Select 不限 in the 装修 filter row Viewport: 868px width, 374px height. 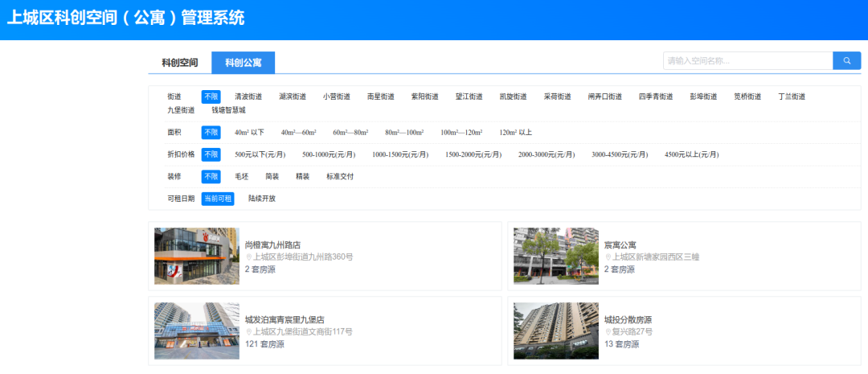(211, 177)
